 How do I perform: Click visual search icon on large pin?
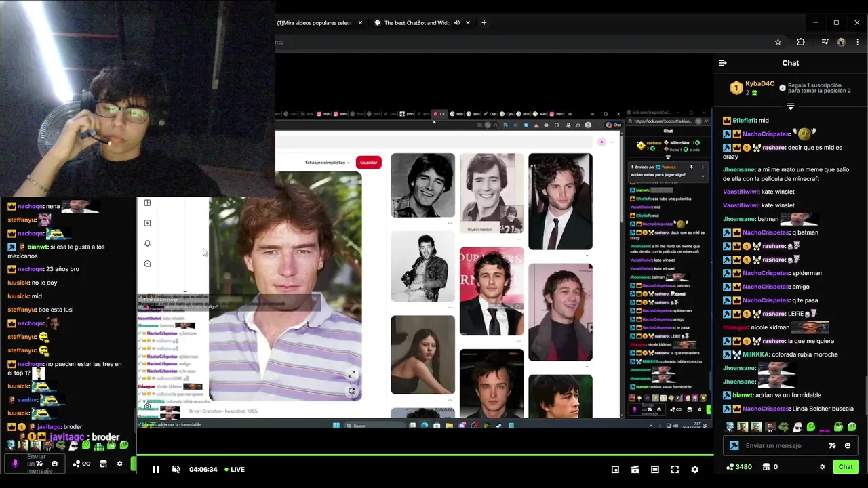[x=352, y=391]
